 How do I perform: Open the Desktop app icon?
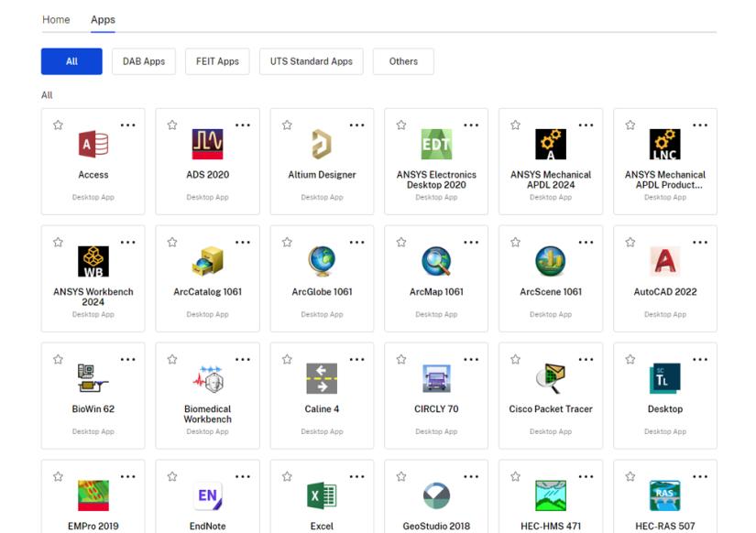click(x=665, y=378)
